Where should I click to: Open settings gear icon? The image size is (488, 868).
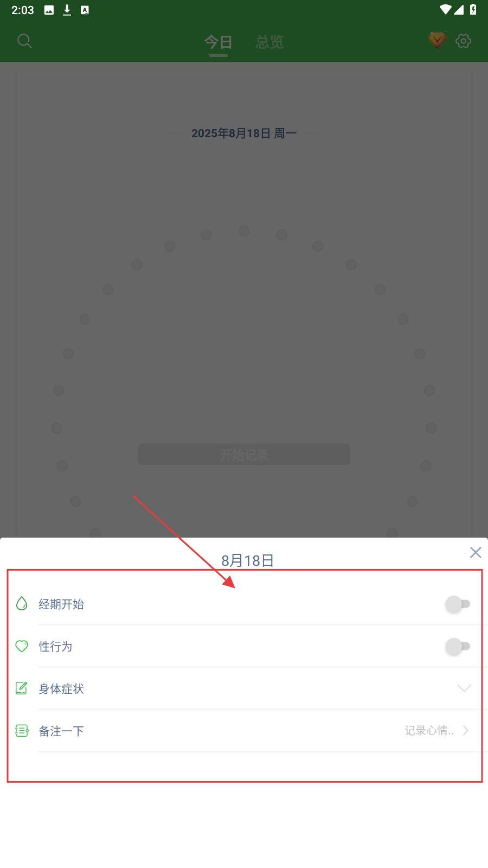pos(464,41)
